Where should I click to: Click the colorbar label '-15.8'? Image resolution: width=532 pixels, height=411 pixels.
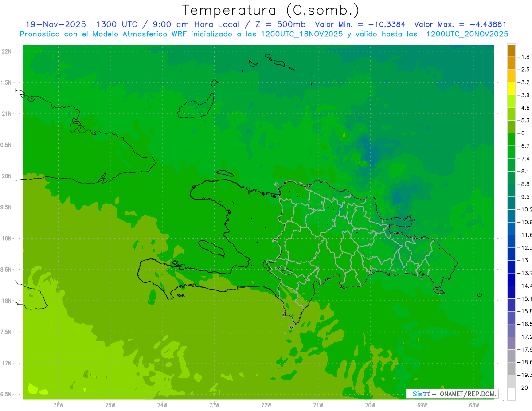(x=524, y=311)
